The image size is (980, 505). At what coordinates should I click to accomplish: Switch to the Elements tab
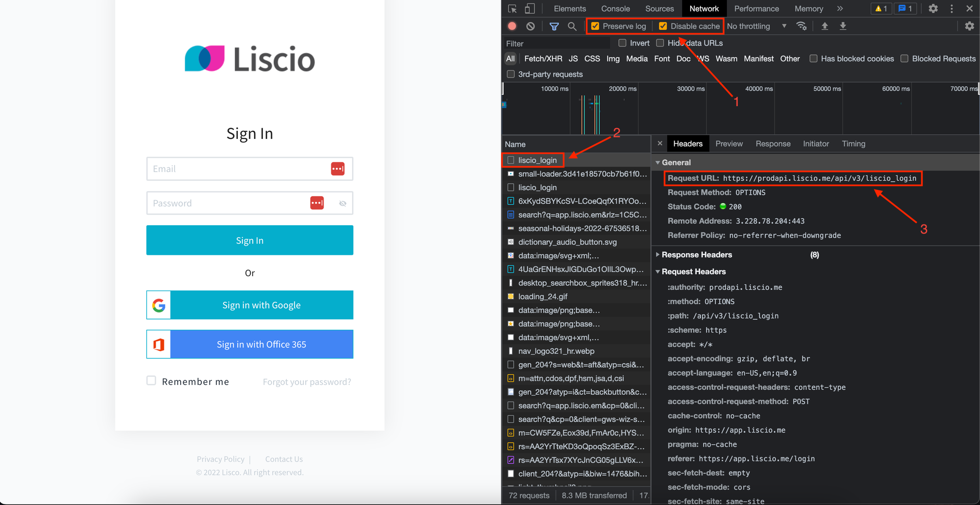coord(570,9)
